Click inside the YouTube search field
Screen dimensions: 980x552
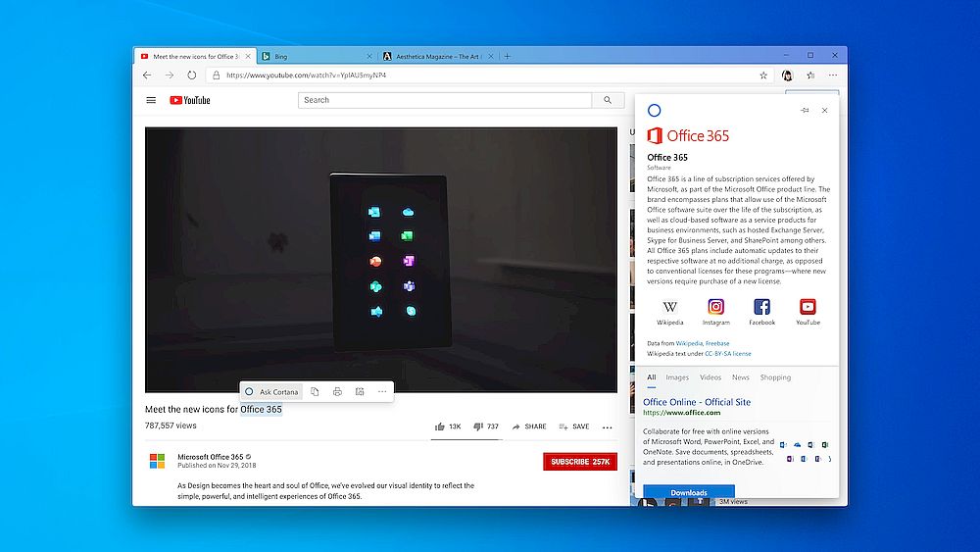(445, 100)
